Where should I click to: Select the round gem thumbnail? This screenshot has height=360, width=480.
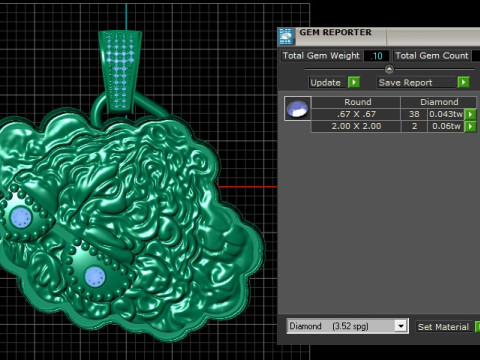coord(298,108)
